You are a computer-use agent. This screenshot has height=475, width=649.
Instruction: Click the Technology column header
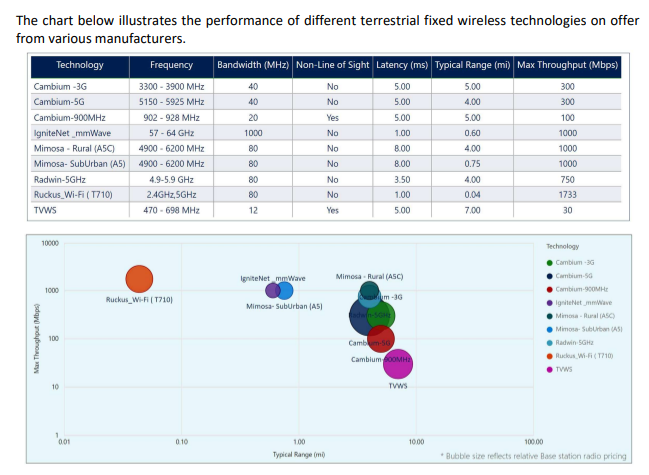click(80, 65)
